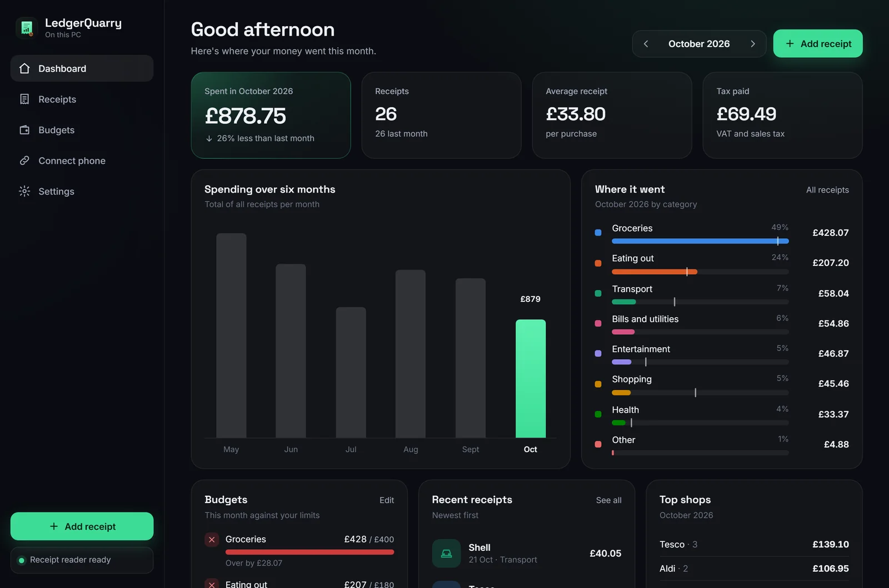Click the Groceries budget progress bar
Screen dimensions: 889x588
click(309, 552)
